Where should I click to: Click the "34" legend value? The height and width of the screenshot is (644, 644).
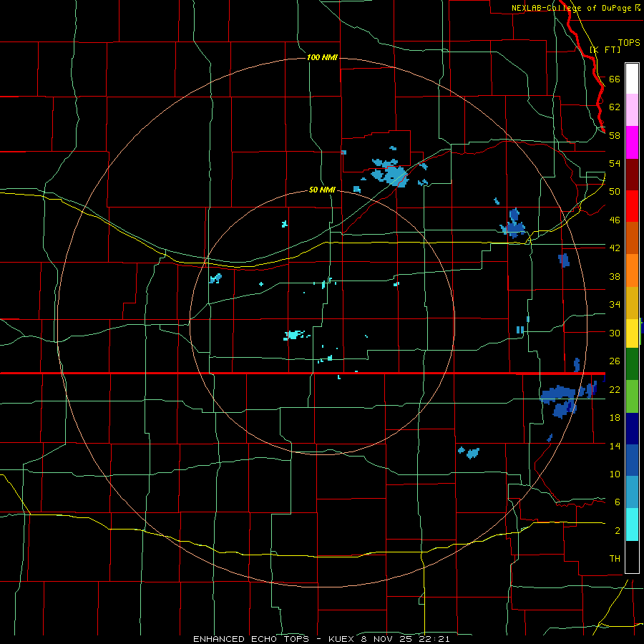[615, 304]
